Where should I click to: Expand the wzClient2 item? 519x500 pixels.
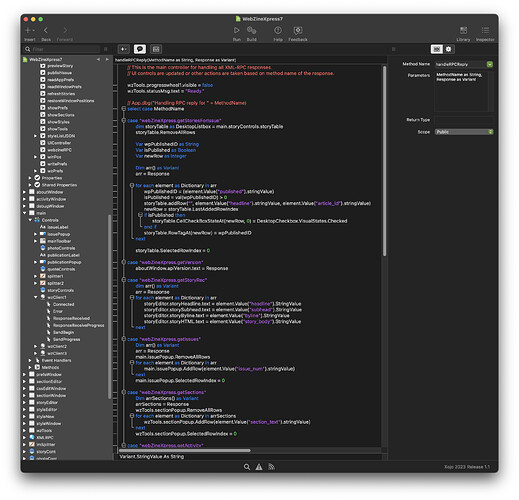coord(35,346)
